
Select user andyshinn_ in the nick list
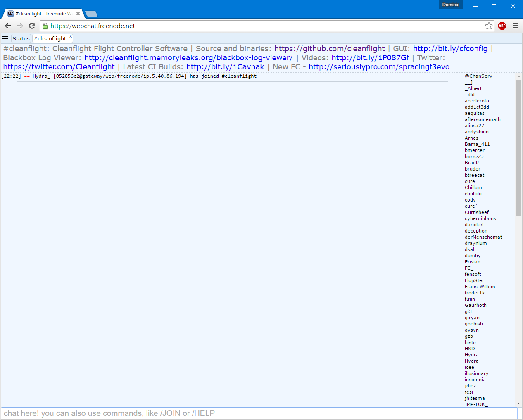point(478,132)
